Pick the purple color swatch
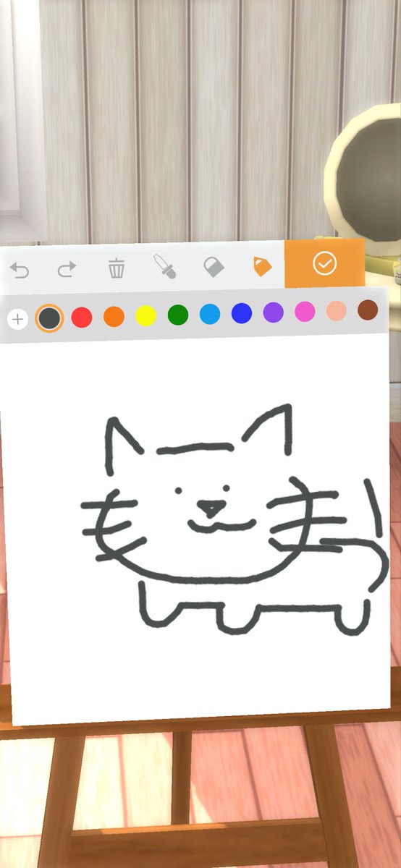The height and width of the screenshot is (868, 401). [x=273, y=312]
